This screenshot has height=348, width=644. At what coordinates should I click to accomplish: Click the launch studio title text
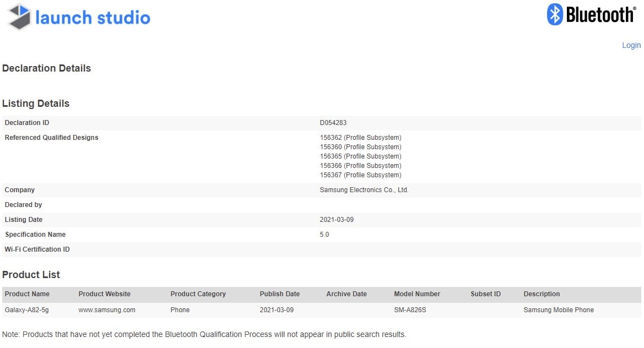(93, 18)
